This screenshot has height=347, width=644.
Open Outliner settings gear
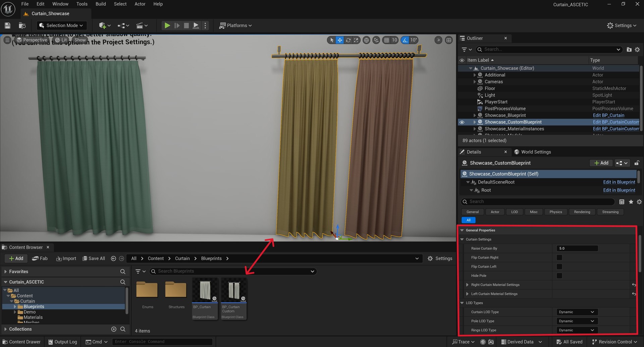tap(637, 49)
